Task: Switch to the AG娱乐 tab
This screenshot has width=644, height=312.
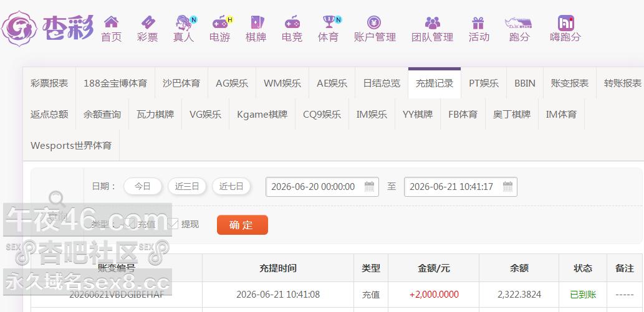Action: click(x=232, y=83)
